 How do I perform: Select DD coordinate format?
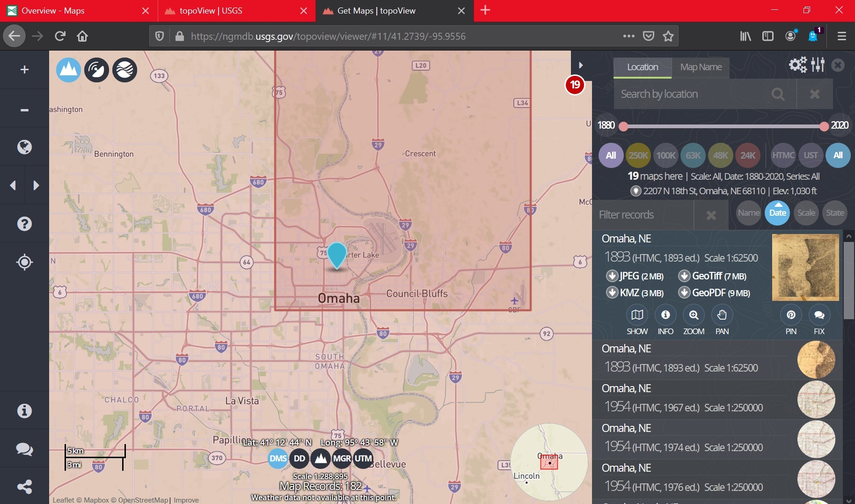click(300, 459)
